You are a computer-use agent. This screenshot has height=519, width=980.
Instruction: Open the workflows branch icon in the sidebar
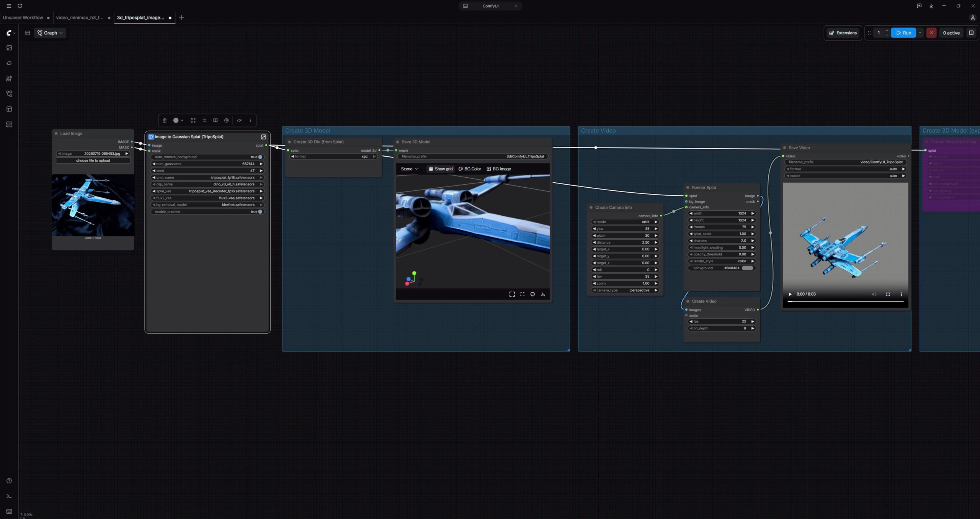tap(9, 94)
